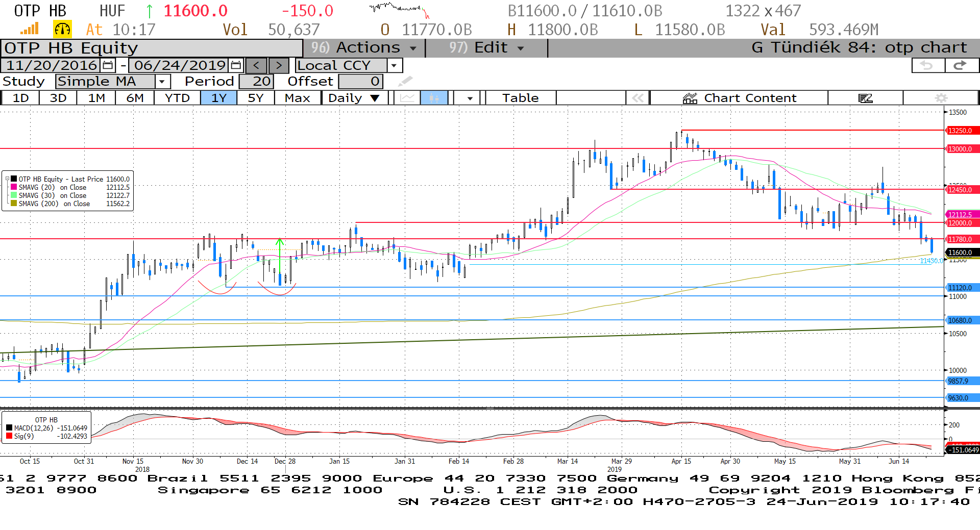Select the candlestick chart type icon

[x=434, y=98]
